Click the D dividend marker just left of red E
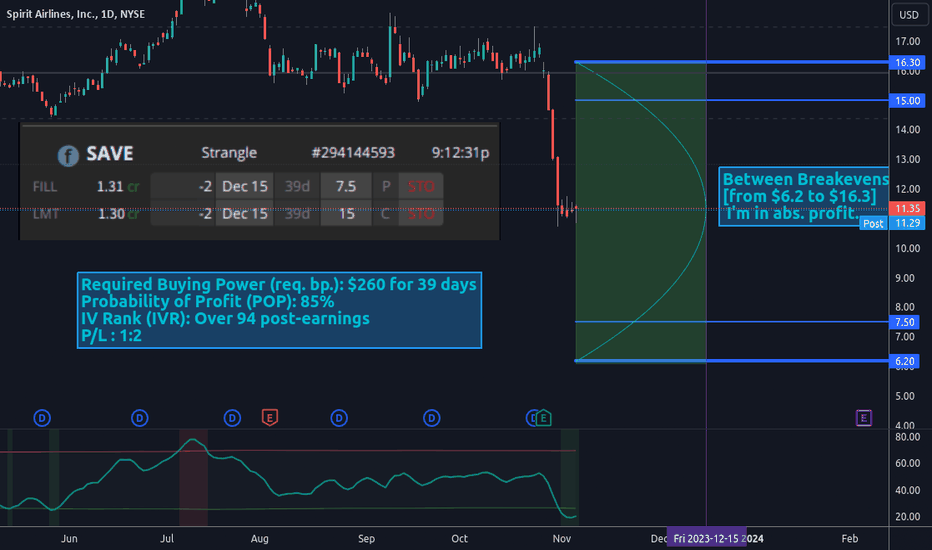Viewport: 932px width, 550px height. pyautogui.click(x=232, y=418)
